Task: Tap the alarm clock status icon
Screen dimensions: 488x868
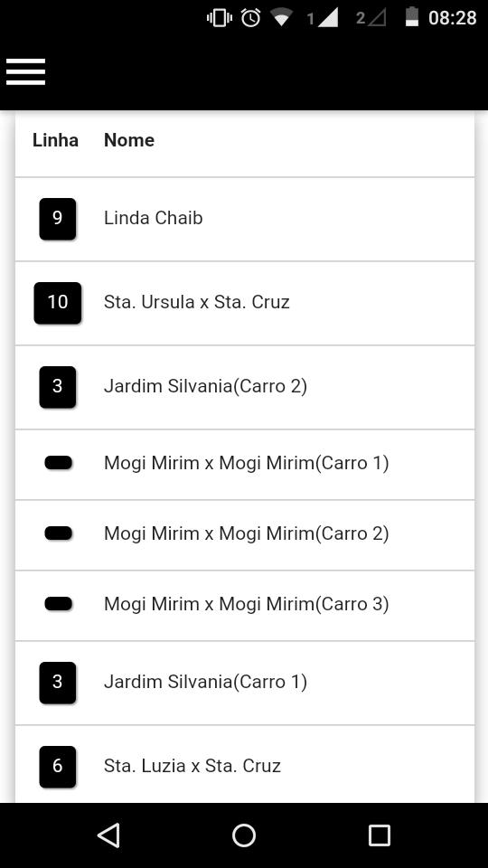Action: tap(250, 18)
